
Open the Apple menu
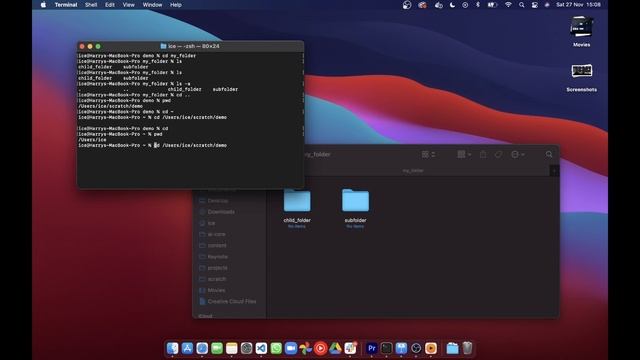click(43, 5)
